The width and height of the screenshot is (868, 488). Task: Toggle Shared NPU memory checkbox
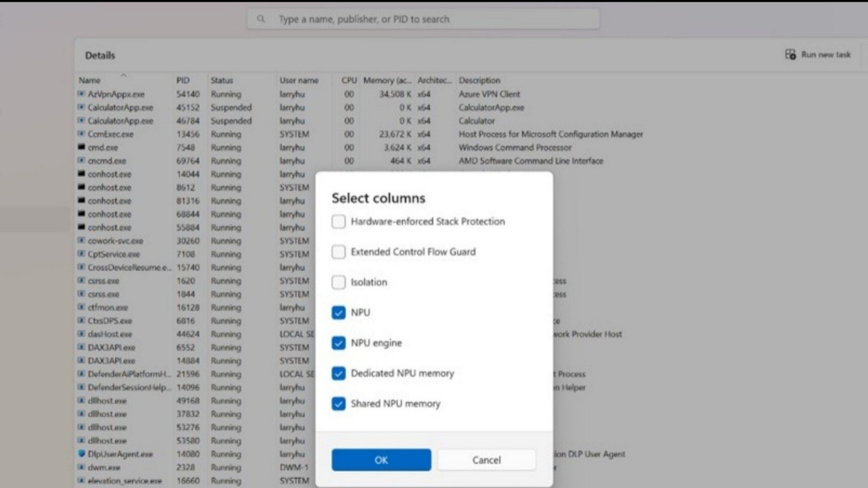click(x=339, y=403)
